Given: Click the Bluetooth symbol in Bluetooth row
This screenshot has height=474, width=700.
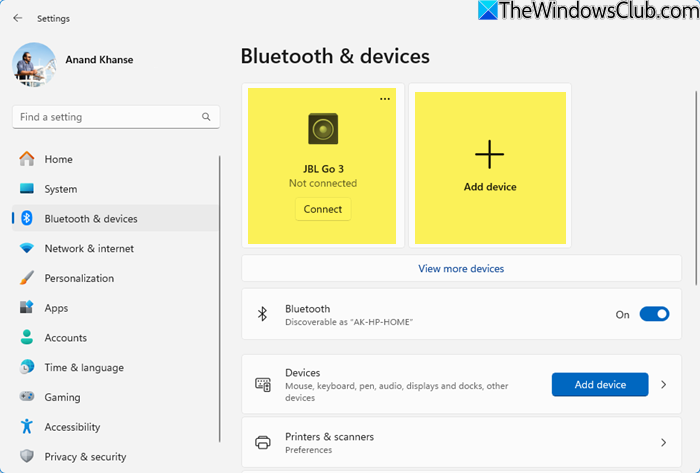Looking at the screenshot, I should coord(263,314).
